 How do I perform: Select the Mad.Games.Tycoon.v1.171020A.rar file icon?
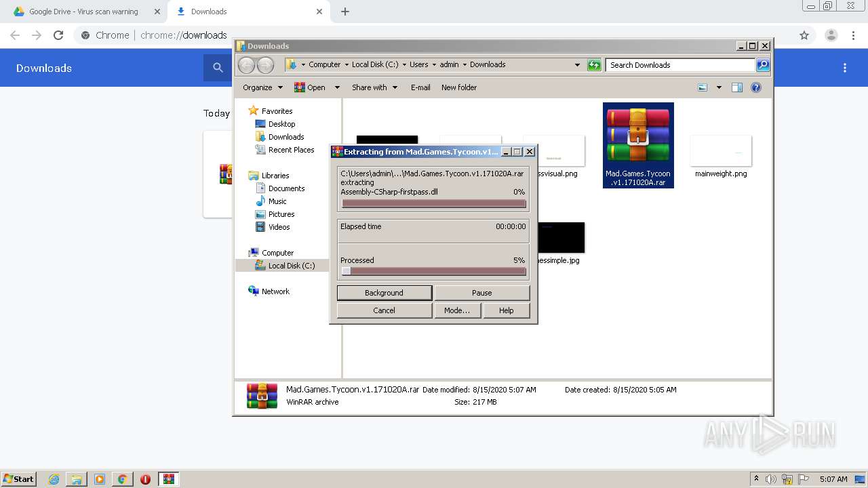638,145
